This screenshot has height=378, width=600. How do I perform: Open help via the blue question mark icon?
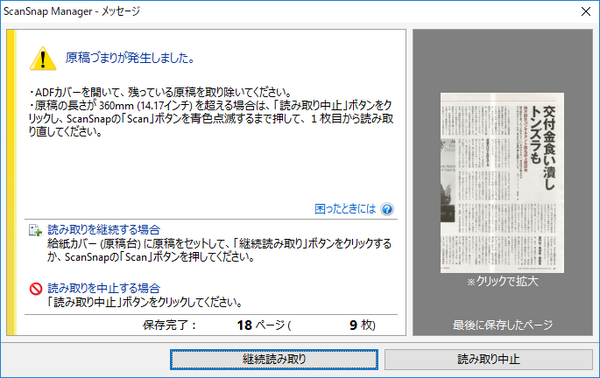387,209
